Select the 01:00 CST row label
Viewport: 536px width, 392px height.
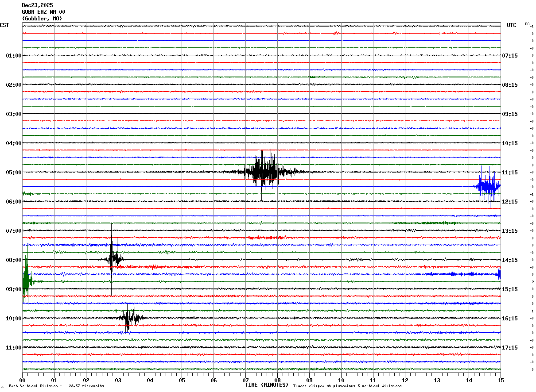[x=14, y=56]
